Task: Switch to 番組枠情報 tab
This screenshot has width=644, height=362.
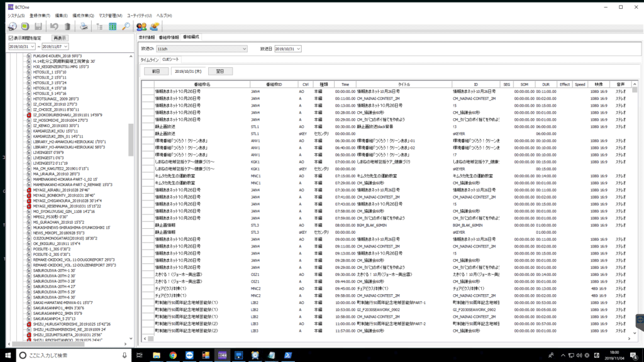Action: (169, 37)
